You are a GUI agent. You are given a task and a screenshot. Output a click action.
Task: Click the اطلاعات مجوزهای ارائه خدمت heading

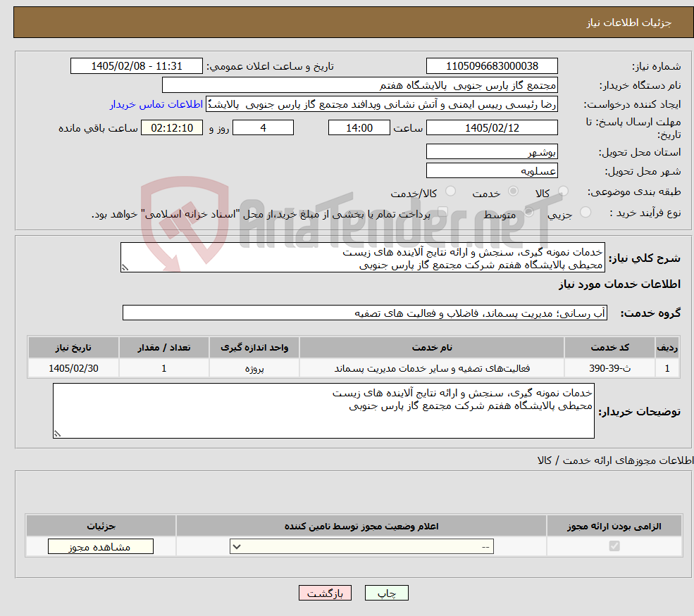pyautogui.click(x=615, y=460)
